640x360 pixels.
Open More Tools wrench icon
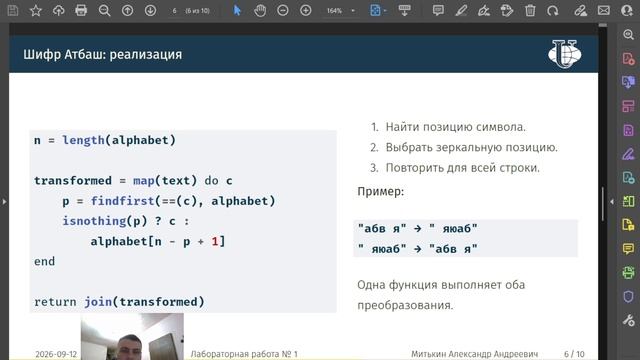[629, 320]
